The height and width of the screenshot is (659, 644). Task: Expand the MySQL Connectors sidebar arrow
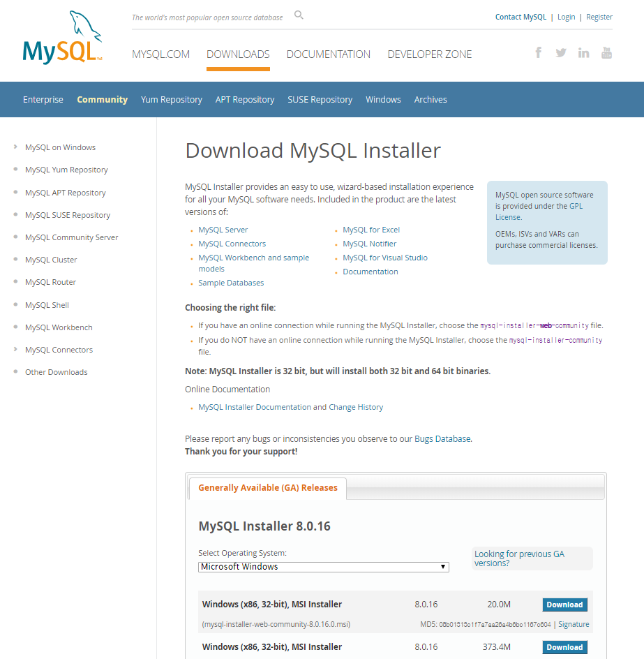[x=15, y=349]
